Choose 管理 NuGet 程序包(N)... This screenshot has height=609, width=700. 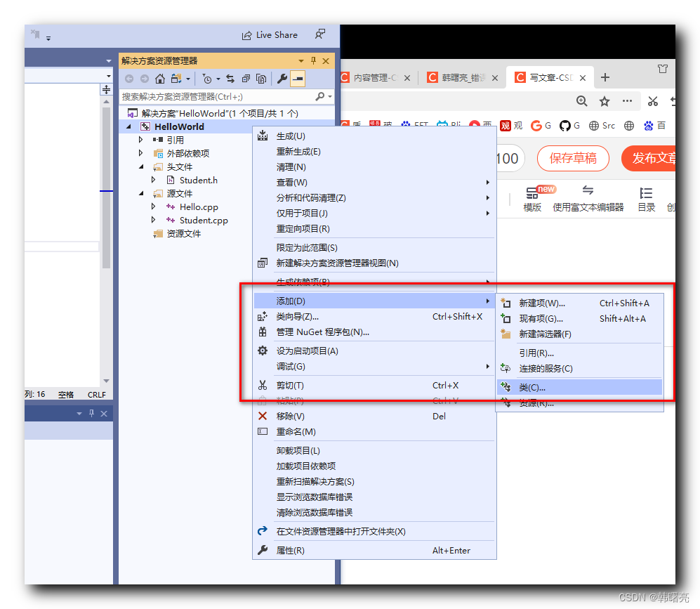(x=374, y=332)
